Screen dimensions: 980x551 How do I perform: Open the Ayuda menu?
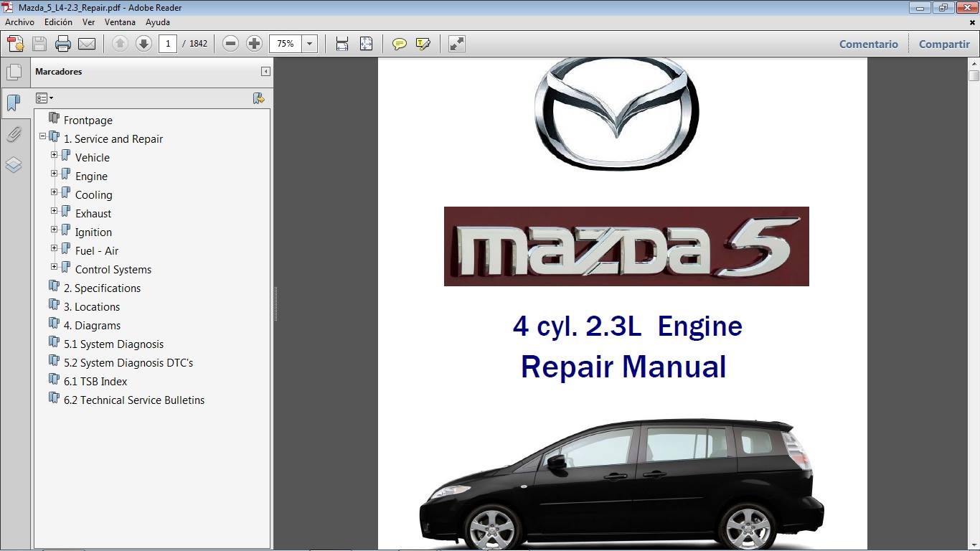coord(158,22)
